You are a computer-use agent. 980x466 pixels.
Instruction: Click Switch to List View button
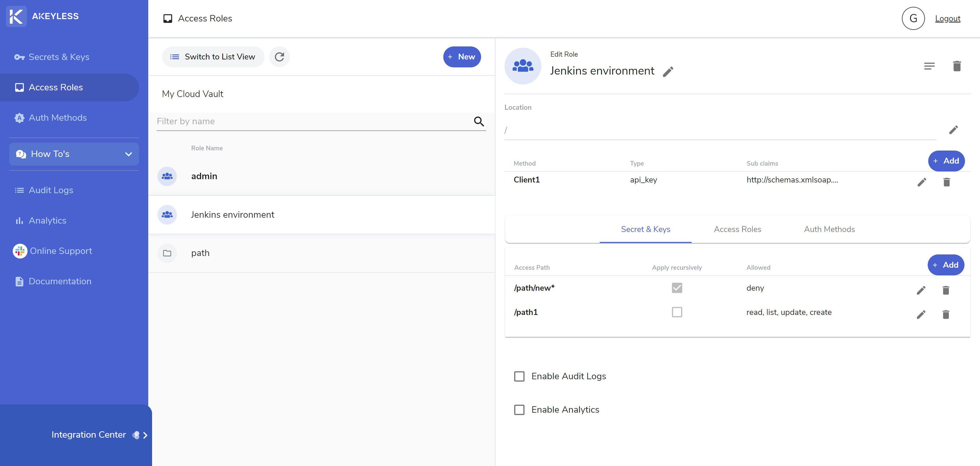[213, 57]
